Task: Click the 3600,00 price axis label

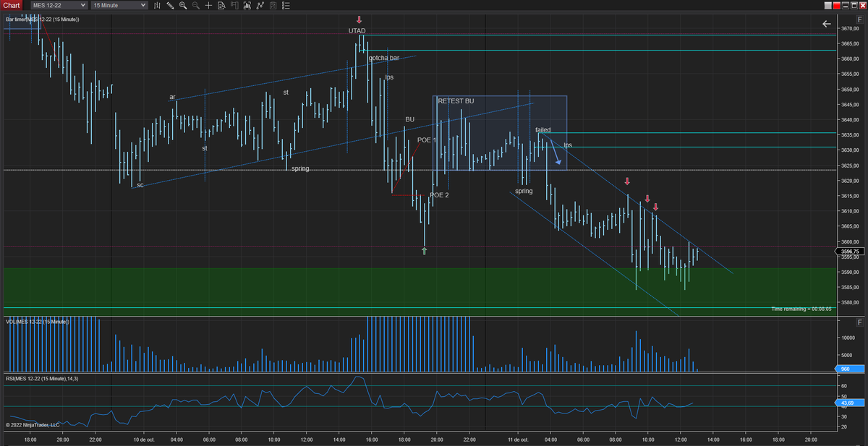Action: pos(851,242)
